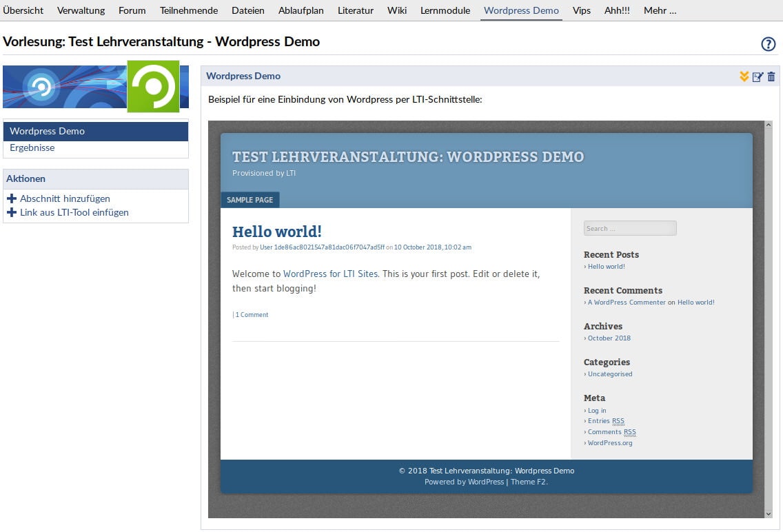This screenshot has height=532, width=783.
Task: Open the Hello world! post title
Action: pos(276,232)
